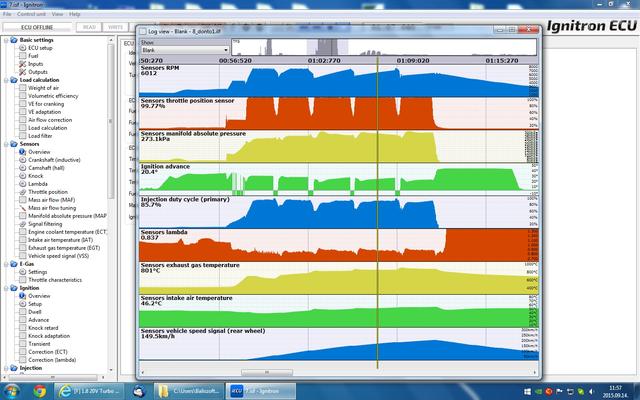The image size is (640, 400).
Task: Click the Sensors RPM graph panel
Action: 339,81
